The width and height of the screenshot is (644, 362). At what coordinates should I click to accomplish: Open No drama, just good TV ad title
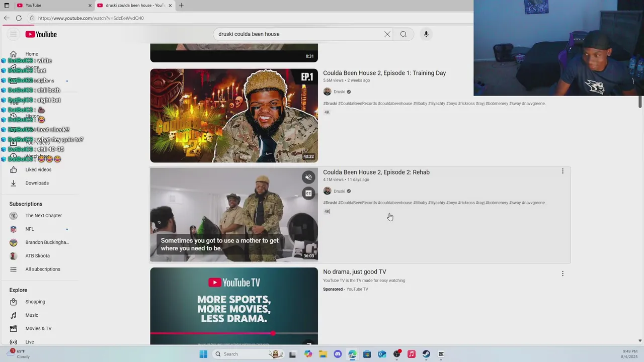tap(355, 272)
